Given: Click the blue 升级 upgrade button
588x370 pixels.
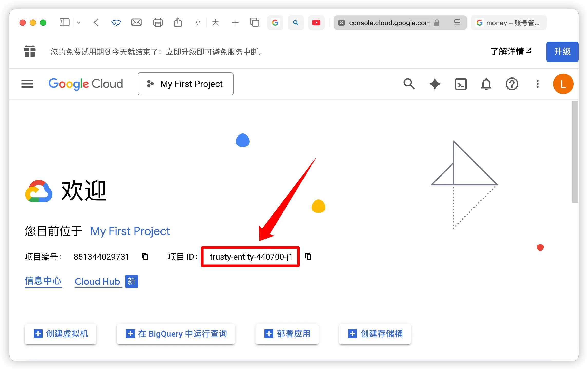Looking at the screenshot, I should [562, 52].
